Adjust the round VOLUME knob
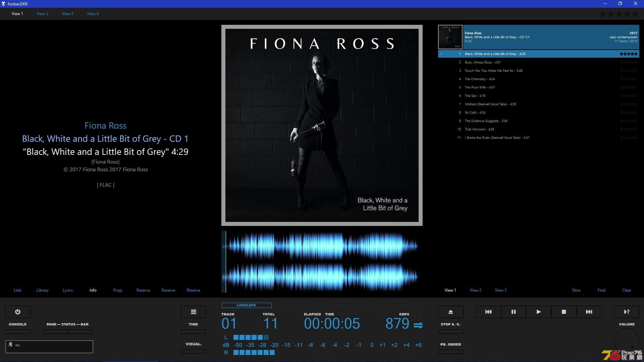The width and height of the screenshot is (644, 362). [x=627, y=341]
